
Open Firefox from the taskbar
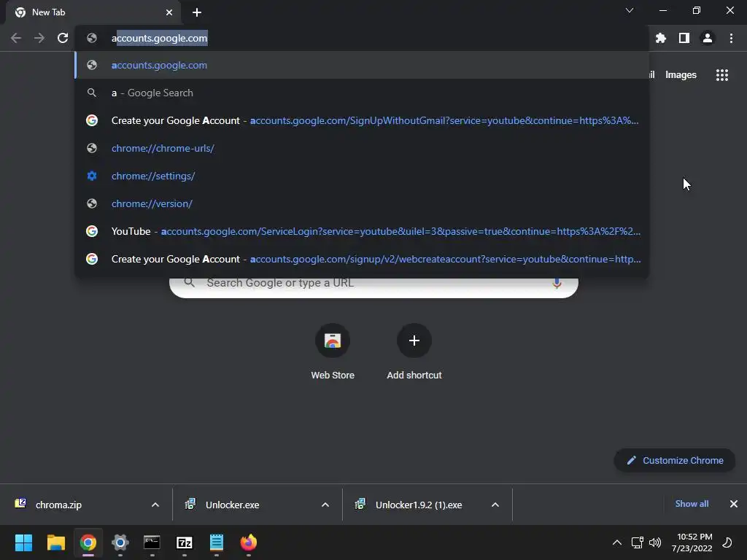coord(248,542)
